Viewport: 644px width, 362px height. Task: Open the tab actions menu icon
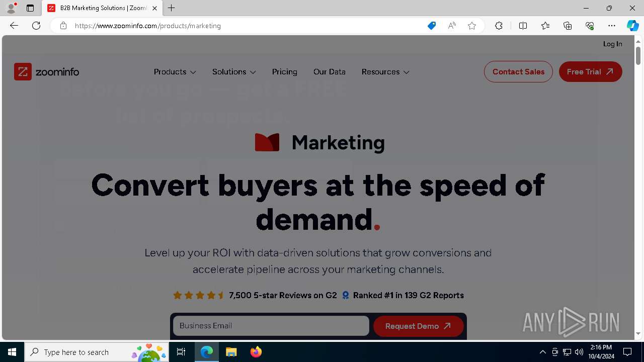pos(30,8)
